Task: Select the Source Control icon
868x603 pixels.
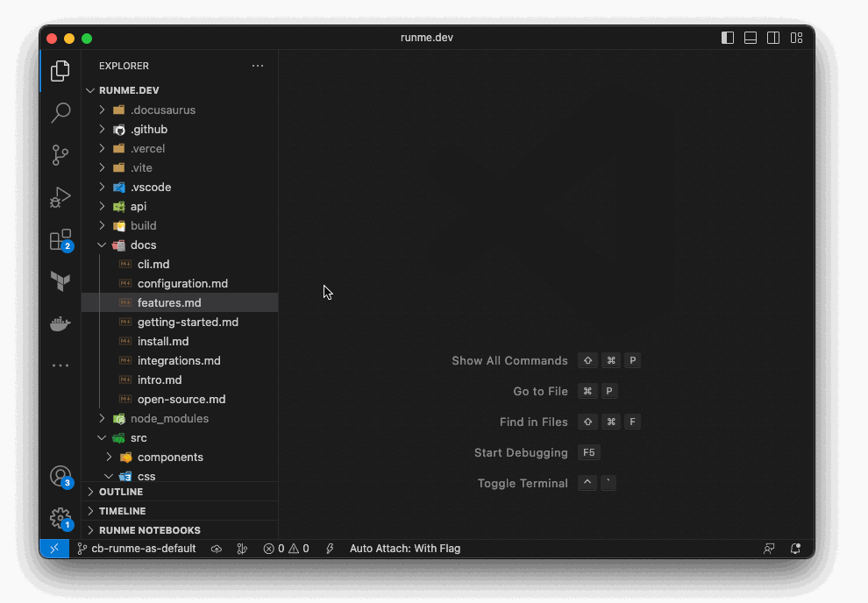Action: click(60, 154)
